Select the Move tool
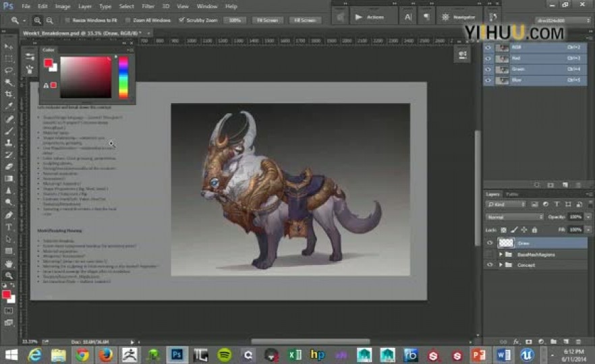595x364 pixels. tap(8, 47)
